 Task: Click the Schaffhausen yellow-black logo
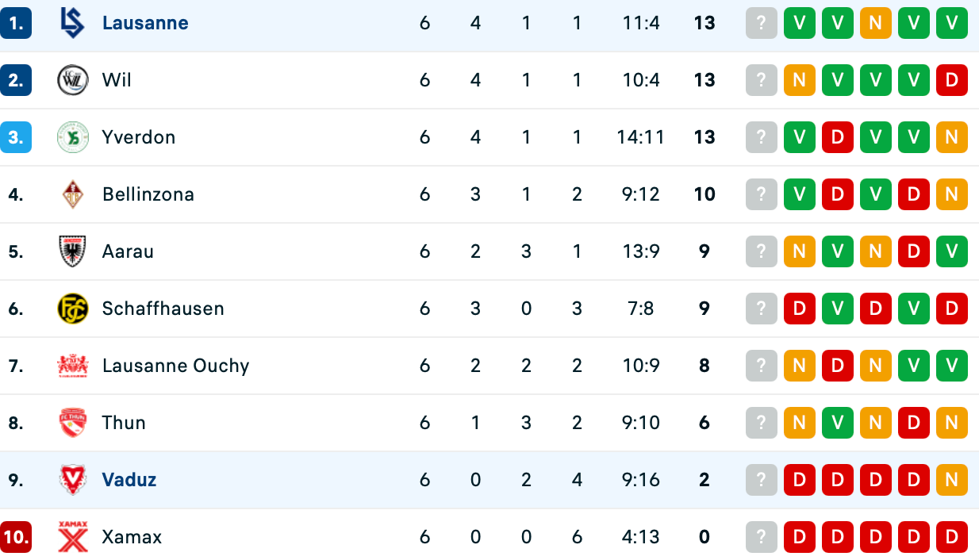tap(72, 309)
